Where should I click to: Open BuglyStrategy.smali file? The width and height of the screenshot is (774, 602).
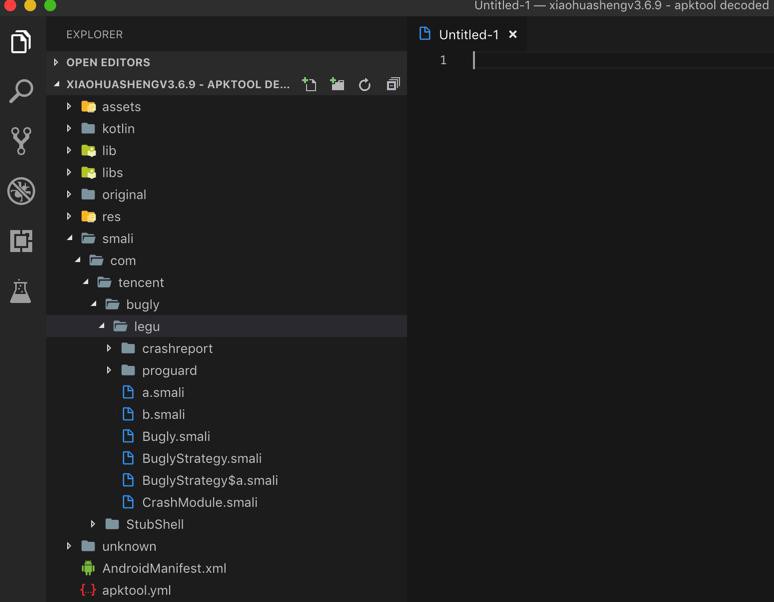(x=202, y=458)
